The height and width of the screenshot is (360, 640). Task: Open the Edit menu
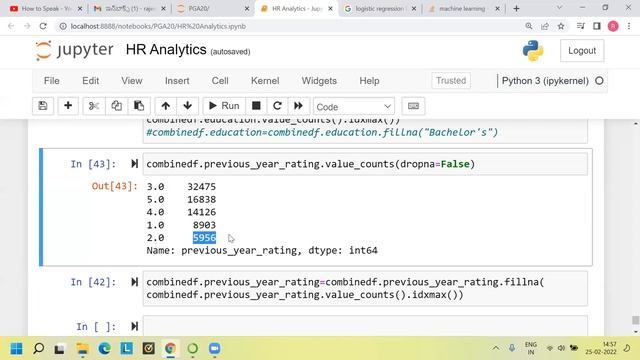click(x=90, y=81)
